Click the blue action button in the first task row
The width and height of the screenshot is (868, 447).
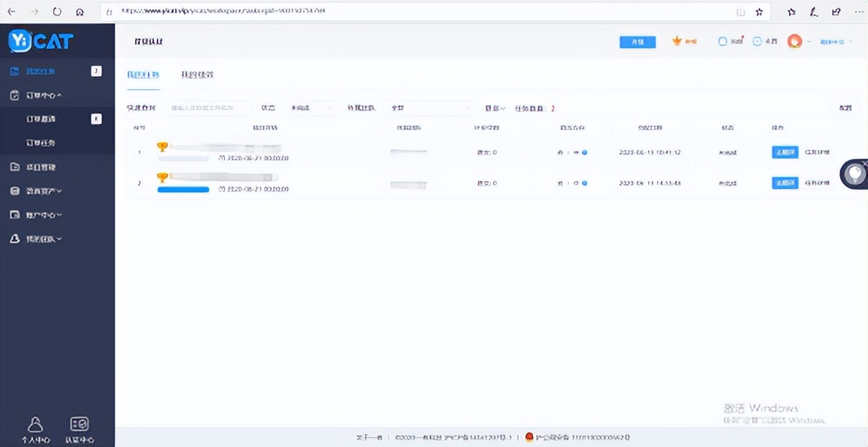click(785, 152)
